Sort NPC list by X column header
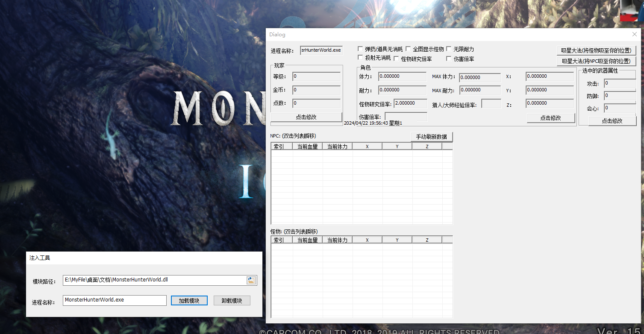 point(368,146)
